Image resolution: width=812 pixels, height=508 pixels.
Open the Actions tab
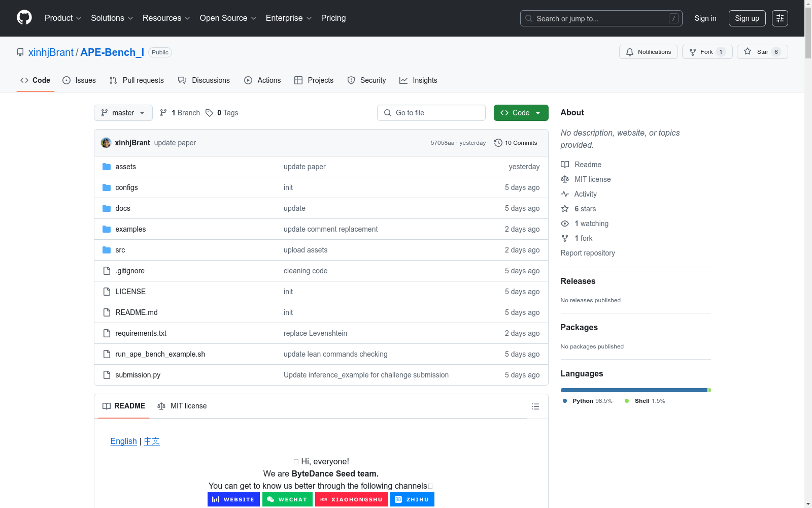pyautogui.click(x=262, y=80)
